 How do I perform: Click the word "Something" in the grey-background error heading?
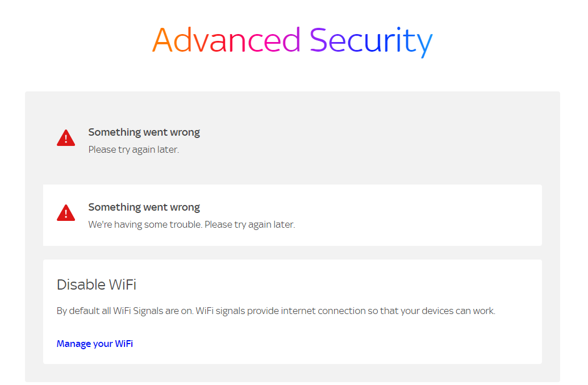[114, 132]
